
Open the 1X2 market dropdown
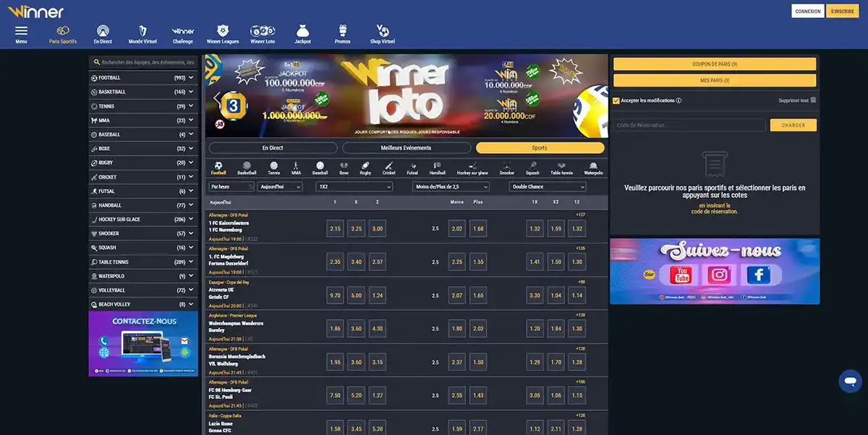click(x=354, y=186)
